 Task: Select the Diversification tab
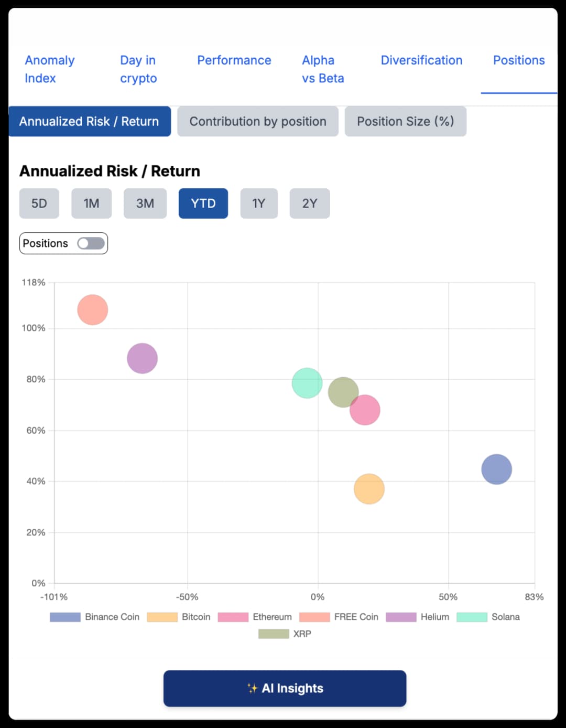click(421, 60)
